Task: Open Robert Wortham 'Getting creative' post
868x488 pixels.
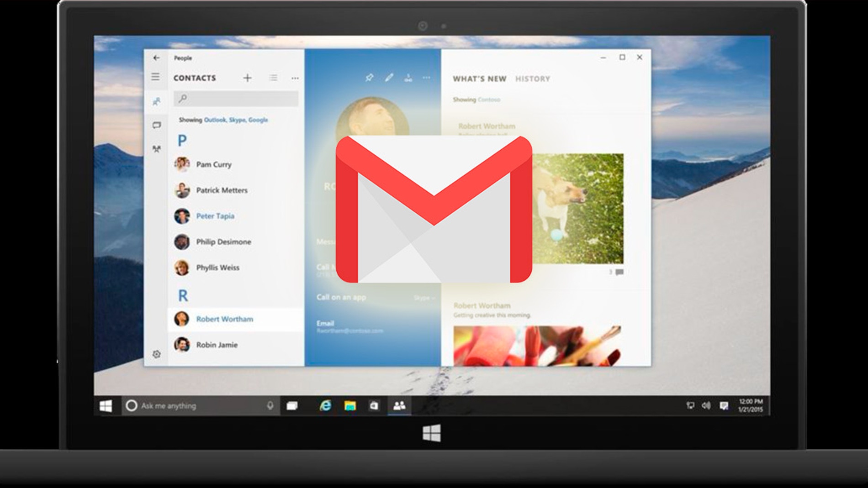Action: coord(492,310)
